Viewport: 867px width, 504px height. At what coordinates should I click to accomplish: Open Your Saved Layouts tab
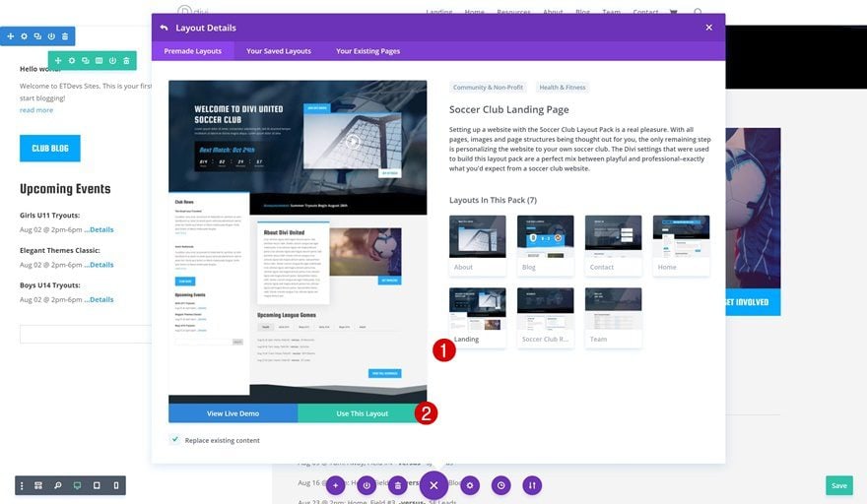coord(279,51)
